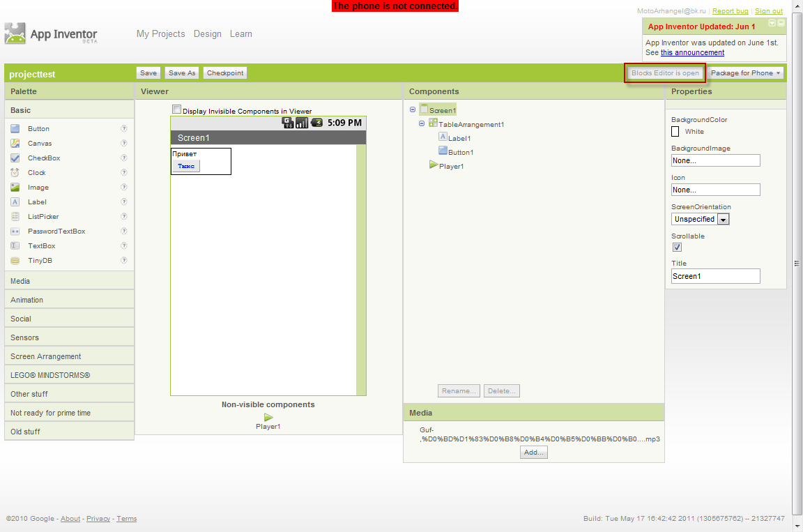The height and width of the screenshot is (532, 803).
Task: Select the Button component icon in the palette
Action: pos(15,128)
